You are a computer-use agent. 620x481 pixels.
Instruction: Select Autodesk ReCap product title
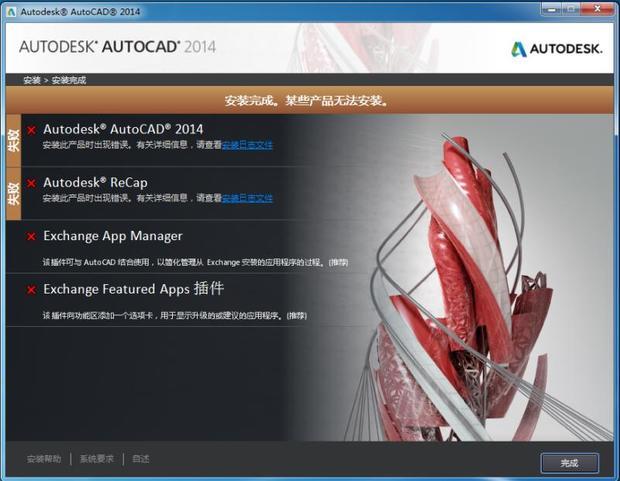click(95, 183)
